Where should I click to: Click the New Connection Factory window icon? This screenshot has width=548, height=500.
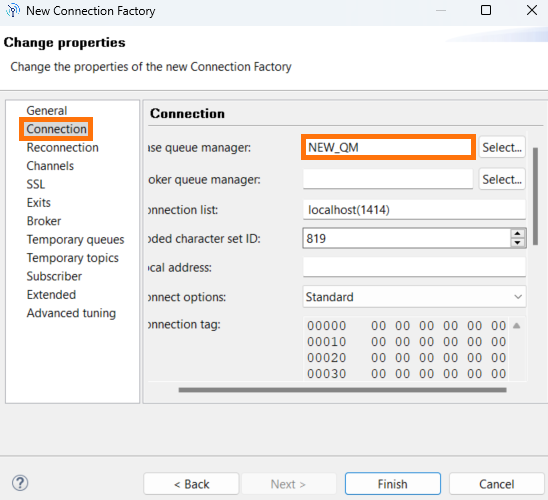(13, 10)
